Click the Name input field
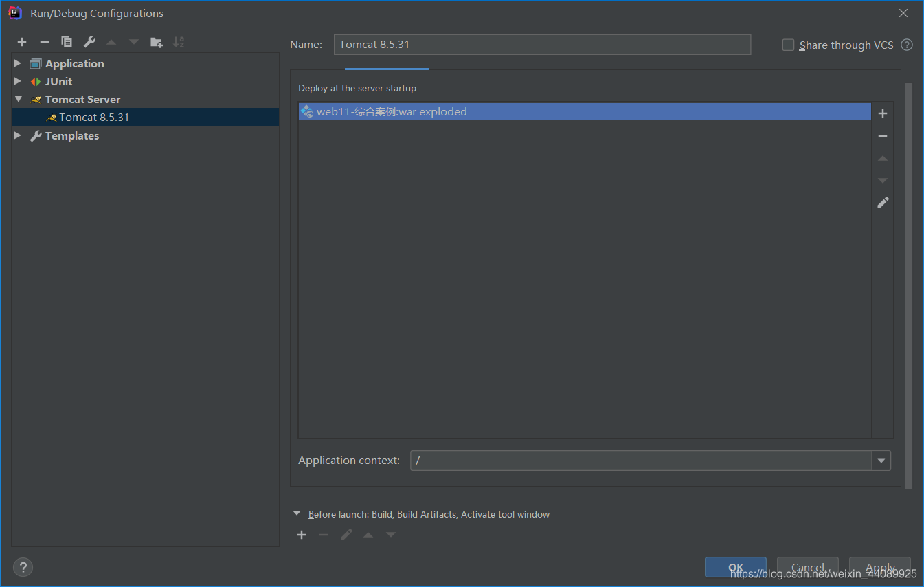This screenshot has width=924, height=587. (542, 45)
